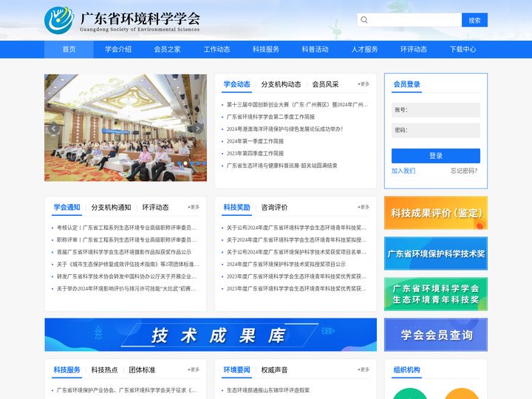Open 转发广东省科学技术协会 notice
The width and height of the screenshot is (532, 399).
[126, 276]
